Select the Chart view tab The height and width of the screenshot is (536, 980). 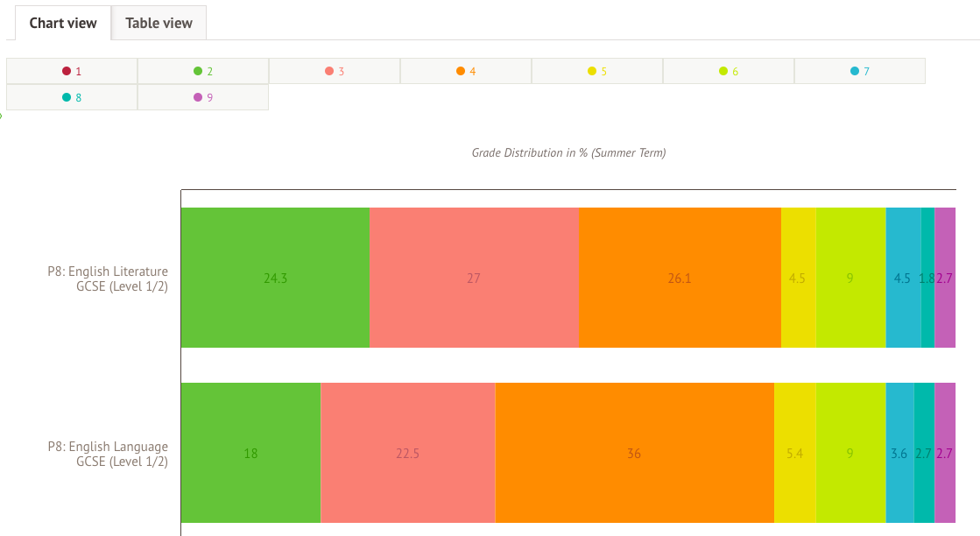pyautogui.click(x=63, y=24)
